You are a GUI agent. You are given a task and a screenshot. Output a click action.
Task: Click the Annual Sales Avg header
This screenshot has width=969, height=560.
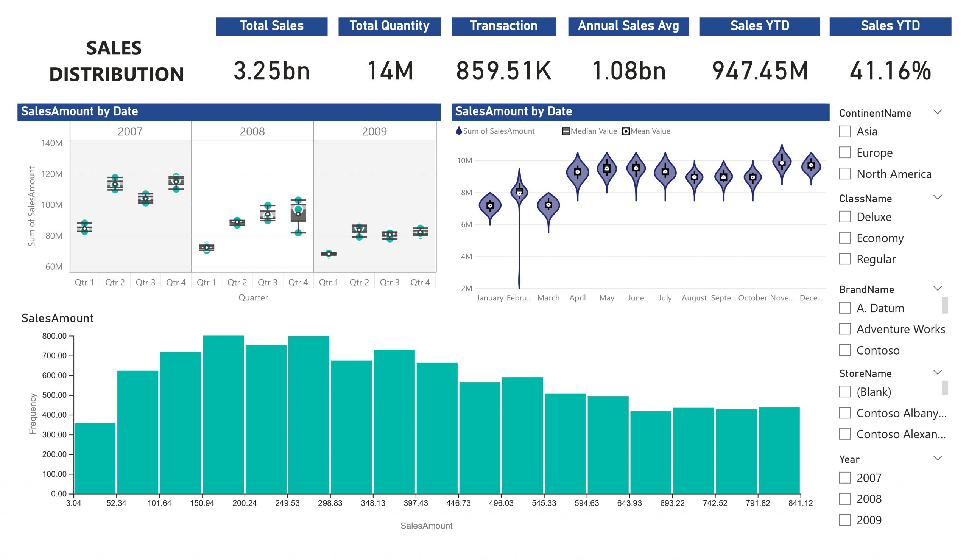[628, 26]
